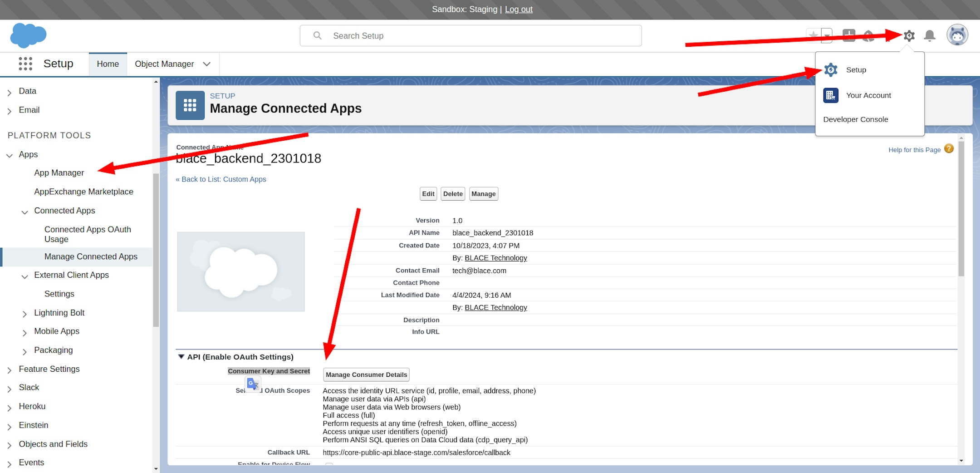Image resolution: width=980 pixels, height=473 pixels.
Task: Click the Help question mark icon
Action: 949,149
